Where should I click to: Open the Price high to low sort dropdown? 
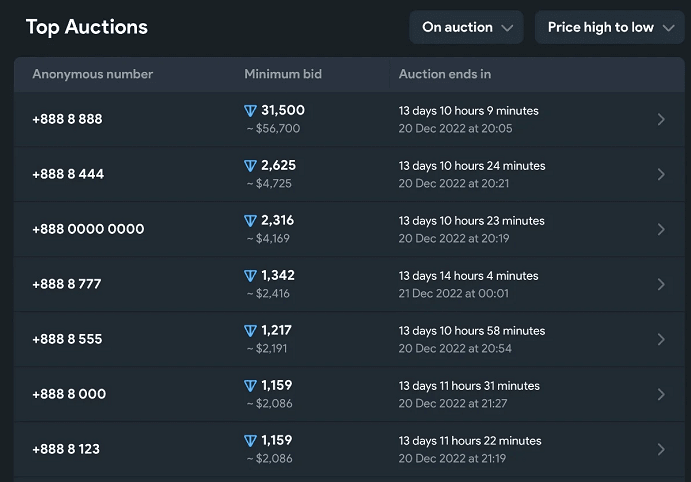point(609,27)
